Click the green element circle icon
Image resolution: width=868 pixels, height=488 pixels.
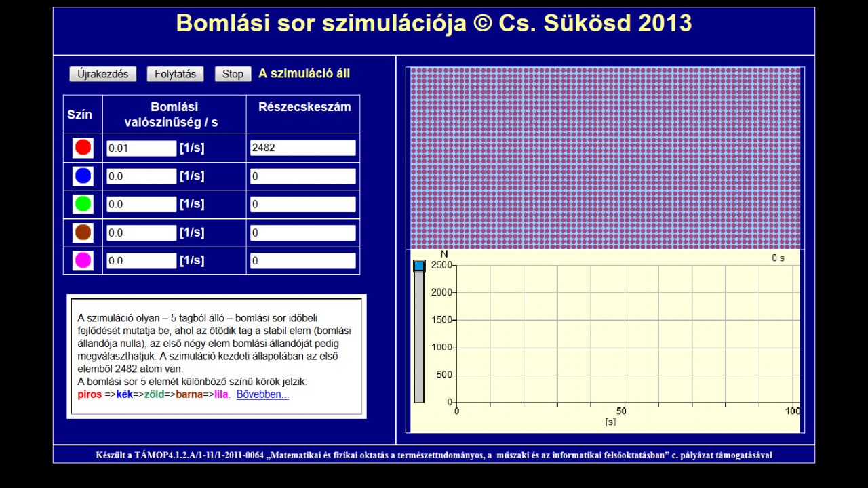[x=82, y=203]
